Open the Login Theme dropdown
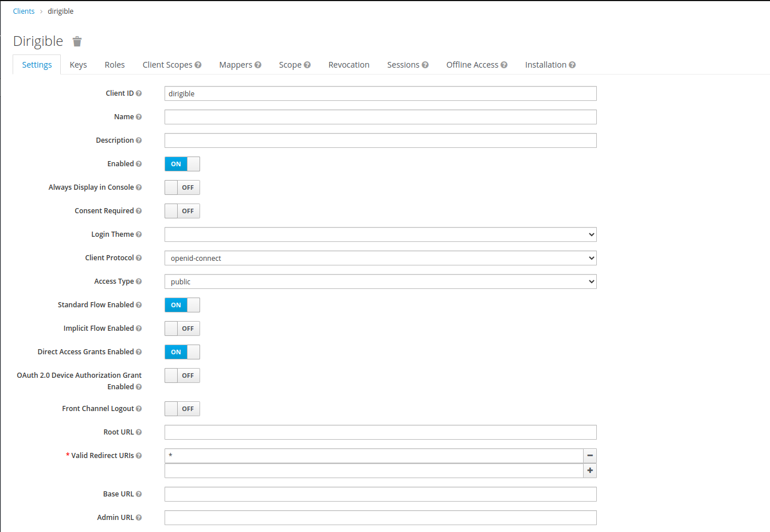The image size is (770, 532). (x=381, y=234)
